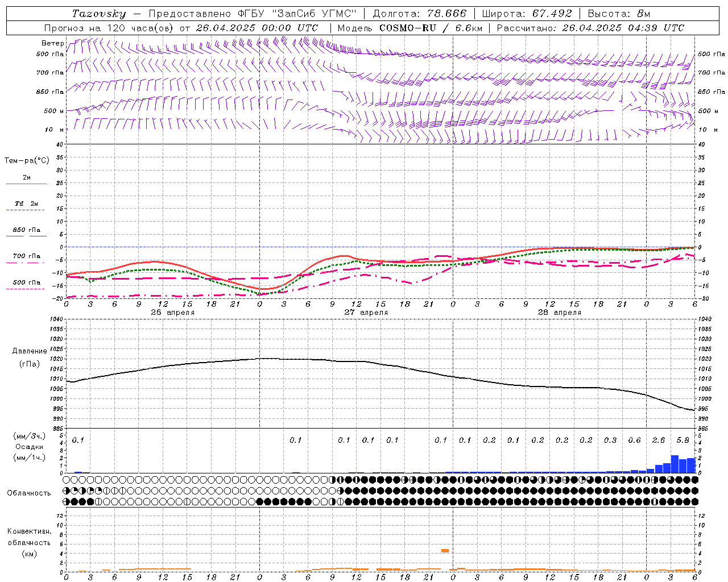Click the 2.6 precipitation total
728x582 pixels.
pyautogui.click(x=659, y=440)
